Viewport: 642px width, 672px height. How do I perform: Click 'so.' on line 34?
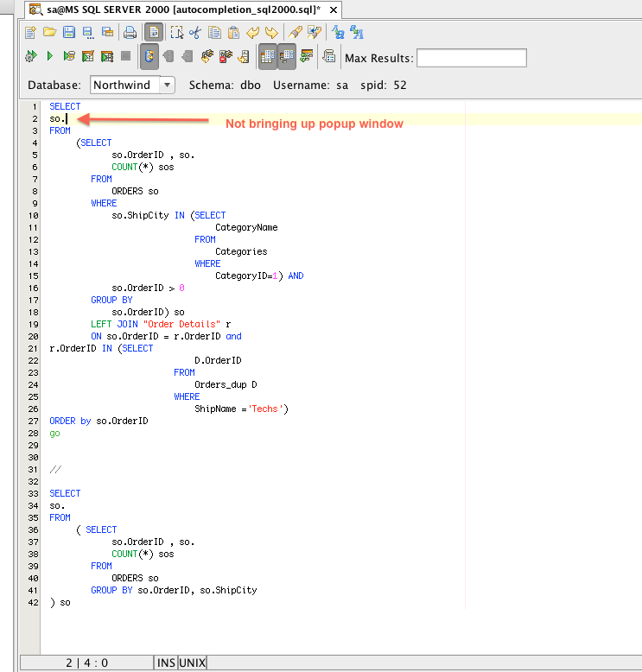(57, 505)
